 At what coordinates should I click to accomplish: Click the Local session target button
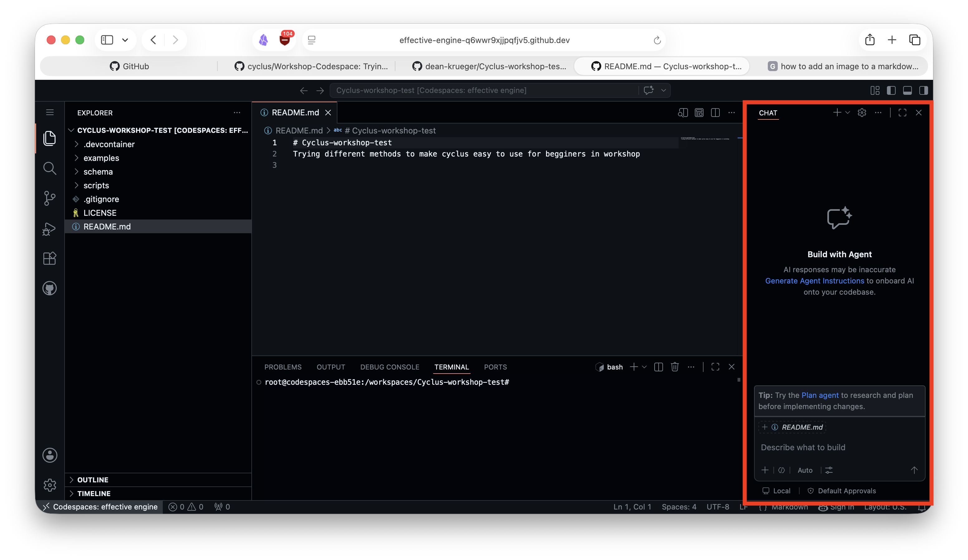776,491
